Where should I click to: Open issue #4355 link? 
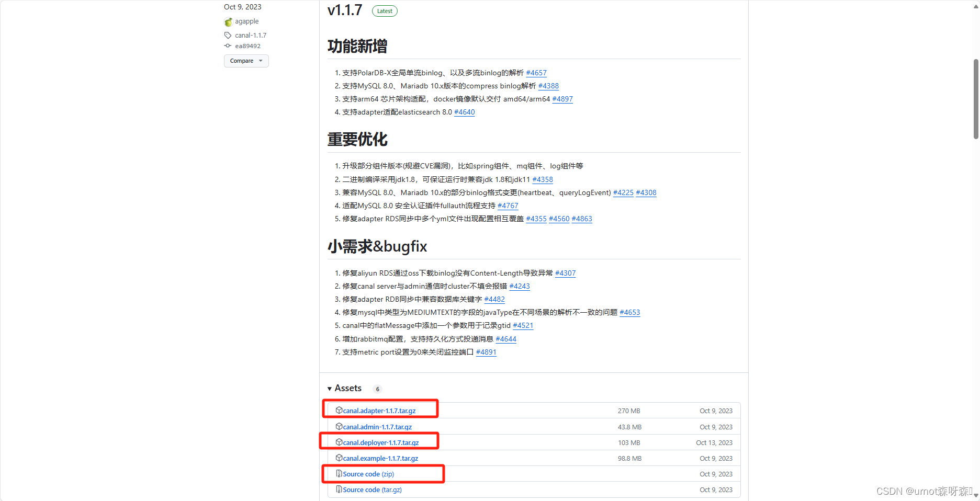pos(536,219)
